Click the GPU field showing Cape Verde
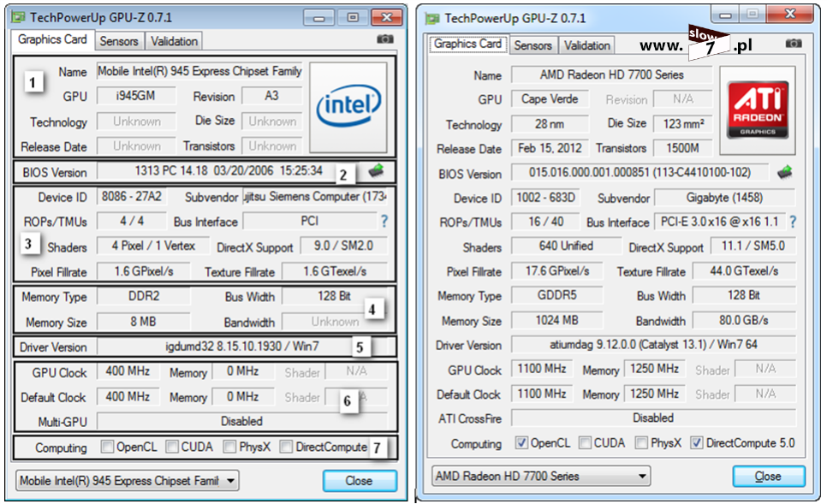This screenshot has width=827, height=504. pyautogui.click(x=550, y=99)
